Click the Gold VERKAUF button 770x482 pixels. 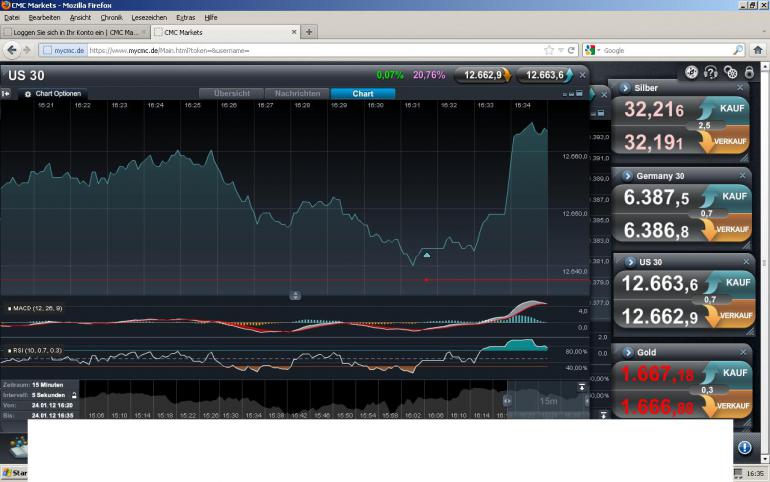(x=728, y=405)
